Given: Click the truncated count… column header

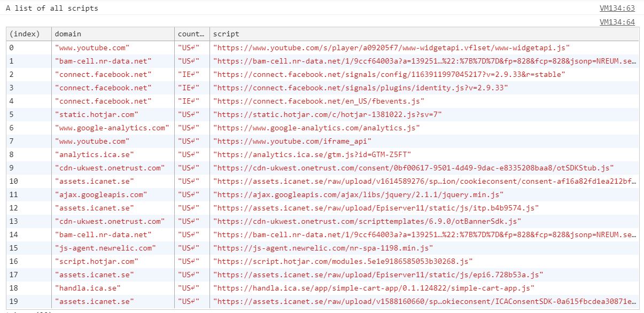Looking at the screenshot, I should pyautogui.click(x=192, y=34).
